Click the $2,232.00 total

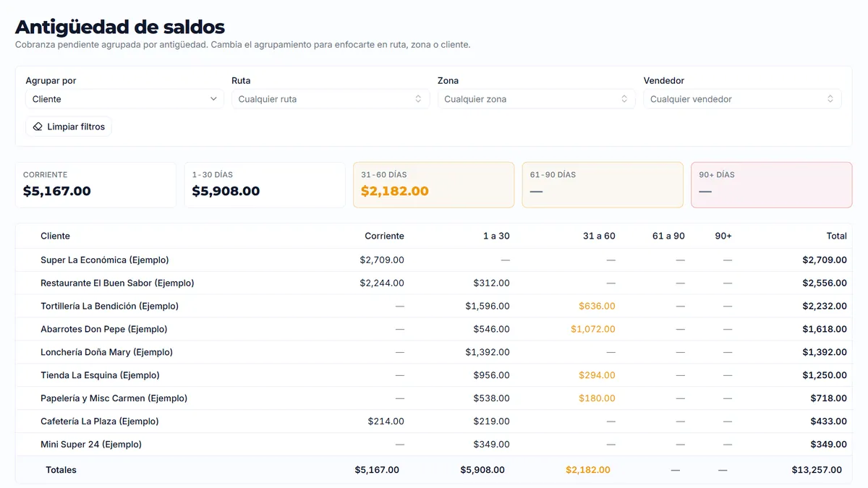point(825,307)
